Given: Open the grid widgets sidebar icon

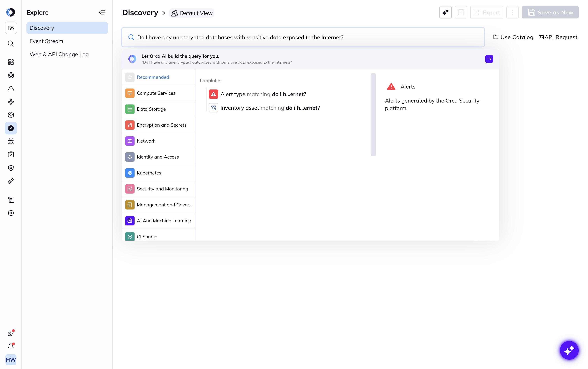Looking at the screenshot, I should coord(11,62).
